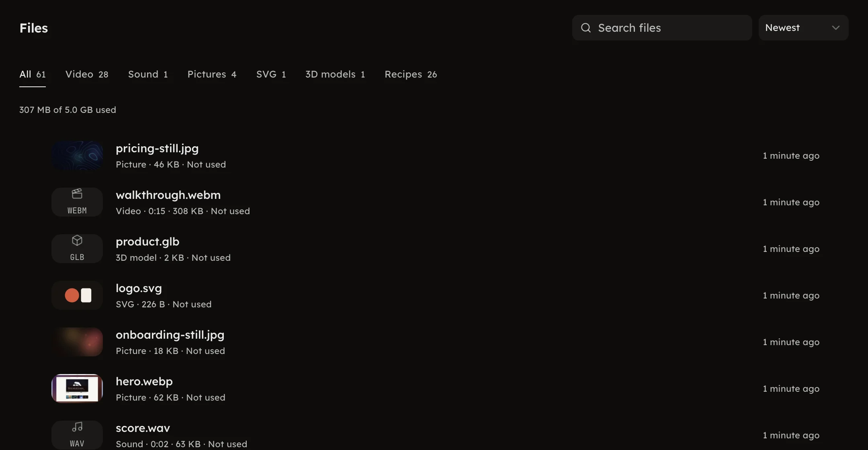The image size is (868, 450).
Task: Click the hero.webp file name
Action: pyautogui.click(x=144, y=382)
